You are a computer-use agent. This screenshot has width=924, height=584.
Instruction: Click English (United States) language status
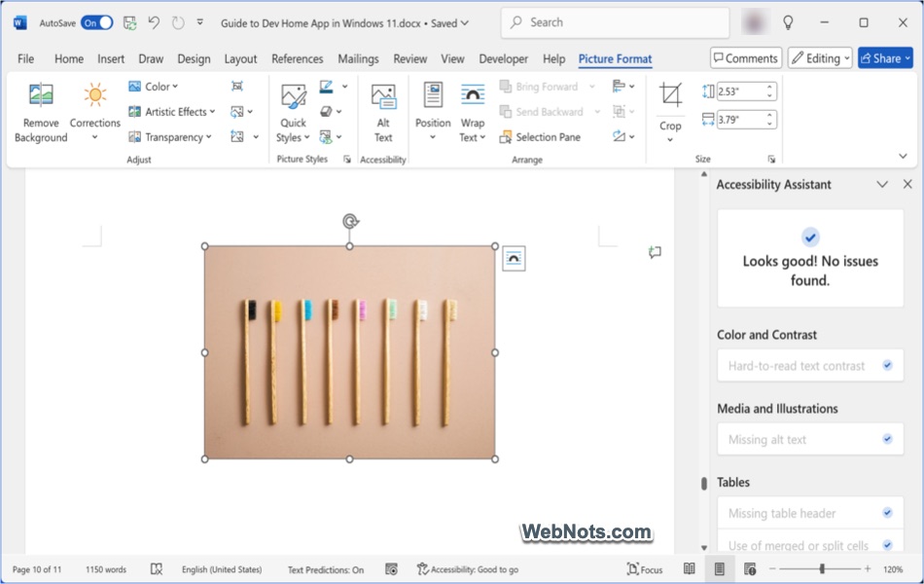pos(222,569)
